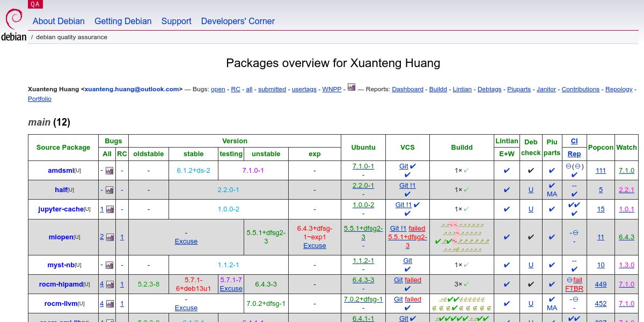Open Developers' Corner menu

tap(238, 21)
